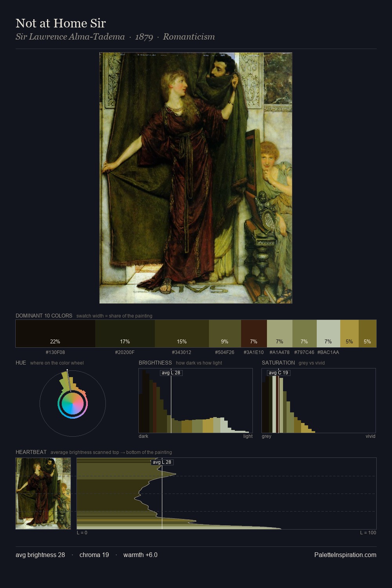Image resolution: width=392 pixels, height=588 pixels.
Task: Click the small painting thumbnail beside heartbeat chart
Action: tap(43, 494)
